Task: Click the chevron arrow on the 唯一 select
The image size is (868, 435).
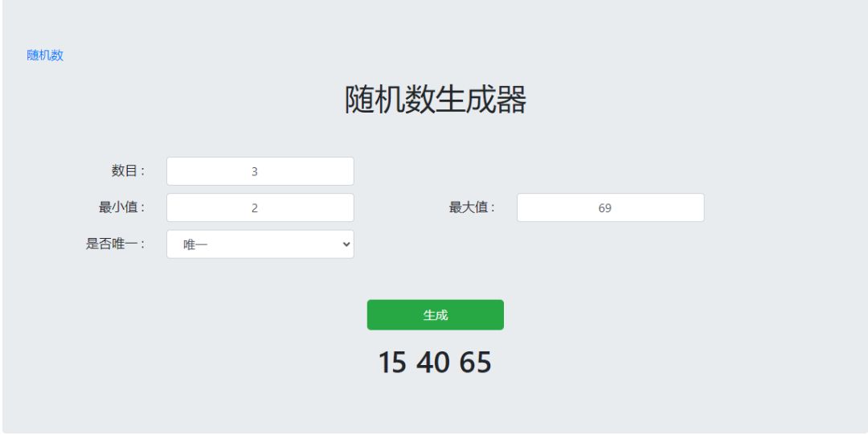Action: [346, 244]
